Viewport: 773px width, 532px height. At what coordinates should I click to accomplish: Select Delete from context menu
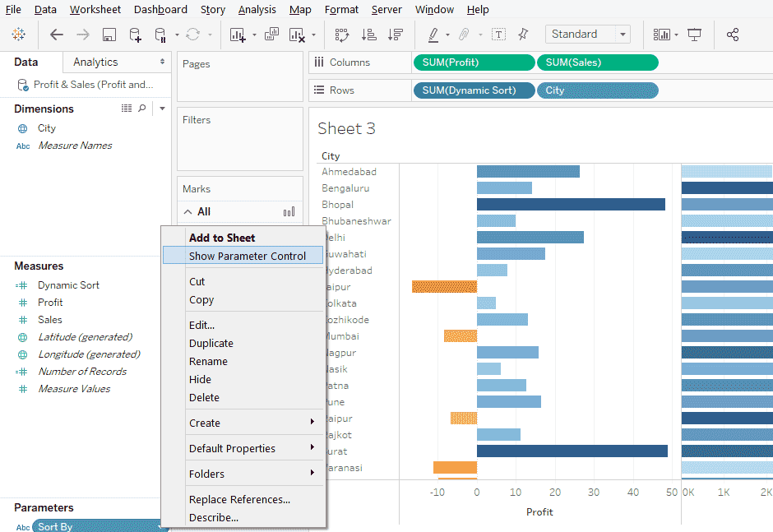pos(243,397)
